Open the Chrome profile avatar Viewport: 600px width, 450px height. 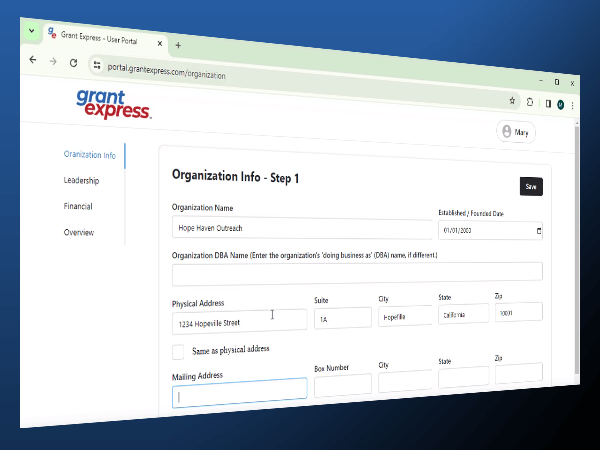tap(561, 104)
